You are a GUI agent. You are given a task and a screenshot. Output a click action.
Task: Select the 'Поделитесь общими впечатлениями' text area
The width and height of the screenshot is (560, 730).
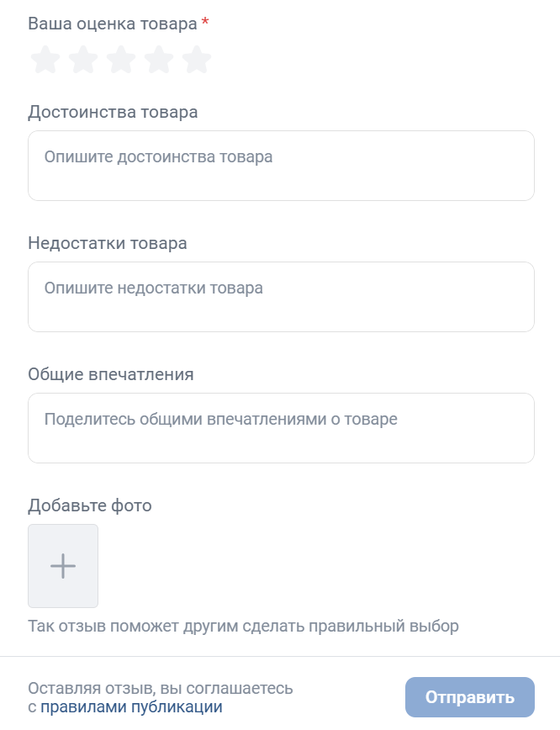(281, 428)
